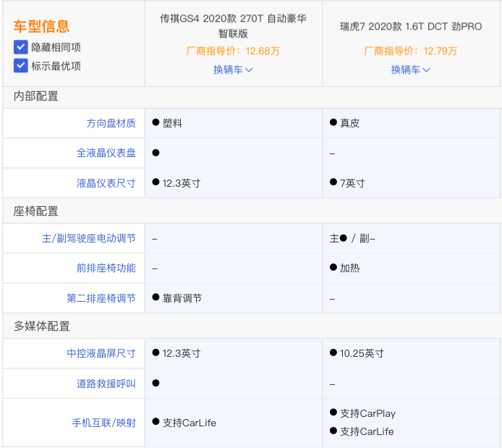
Task: Toggle the 标示最优项 checkbox
Action: coord(20,66)
